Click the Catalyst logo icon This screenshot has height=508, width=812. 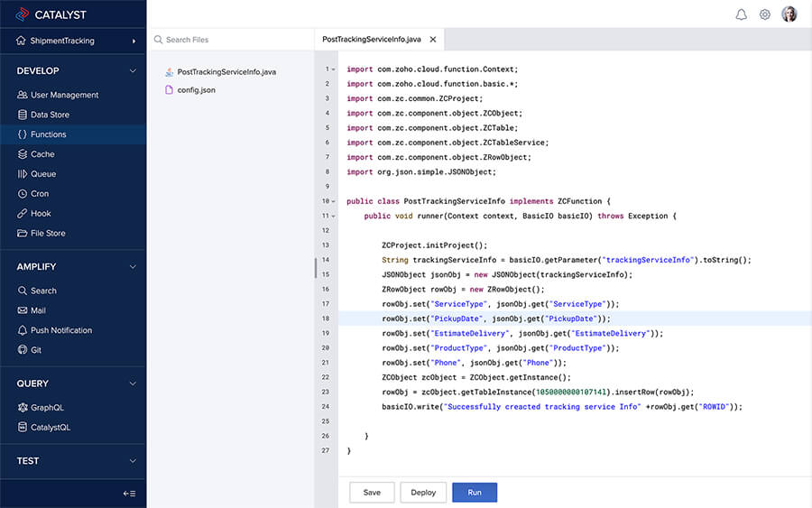[x=22, y=14]
